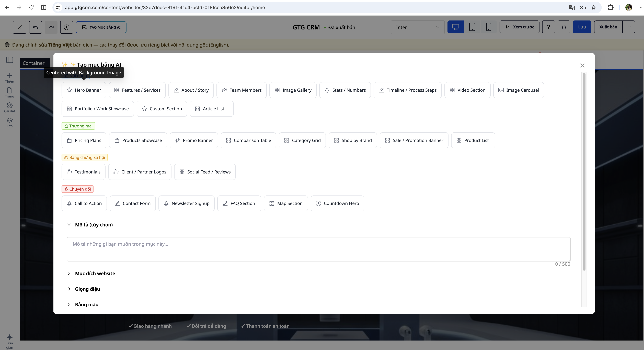644x350 pixels.
Task: Choose Article List section
Action: [212, 109]
